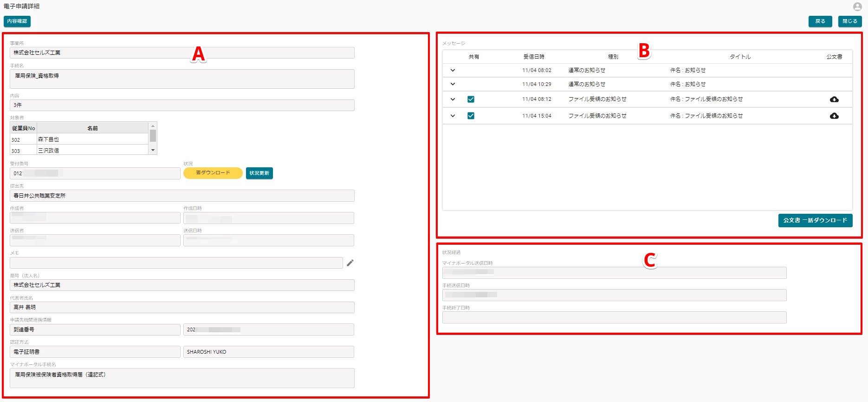
Task: Edit the memo with the pencil icon
Action: 350,263
